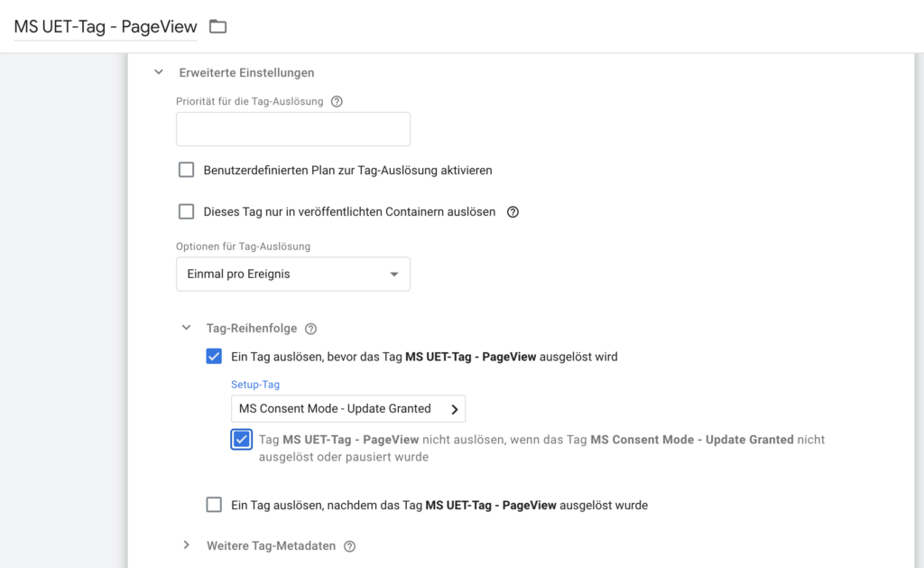Click the help icon next to Priorität für die Tag-Auslösung
The image size is (924, 568).
337,101
